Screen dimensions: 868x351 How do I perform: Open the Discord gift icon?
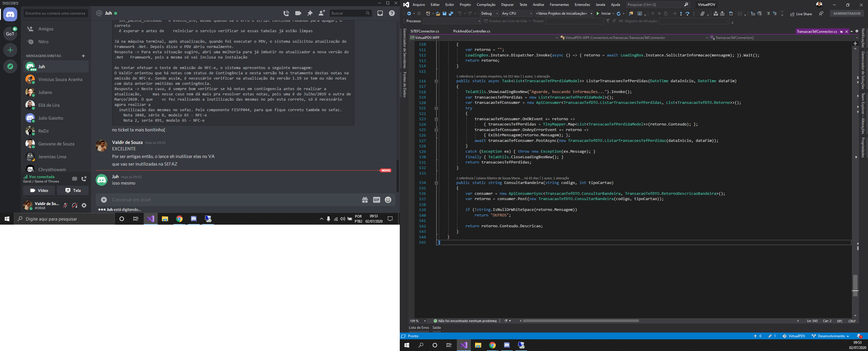(365, 200)
